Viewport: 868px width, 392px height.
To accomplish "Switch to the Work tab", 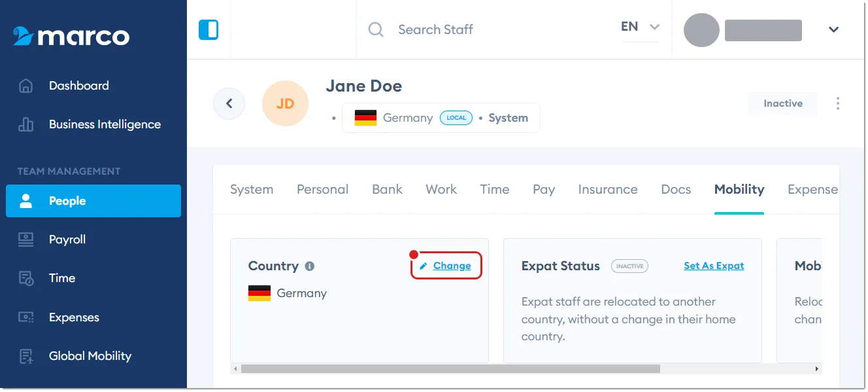I will [x=441, y=190].
